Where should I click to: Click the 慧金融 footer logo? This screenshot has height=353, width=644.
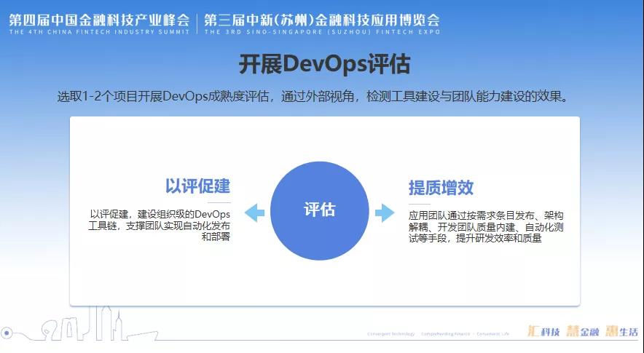click(582, 331)
